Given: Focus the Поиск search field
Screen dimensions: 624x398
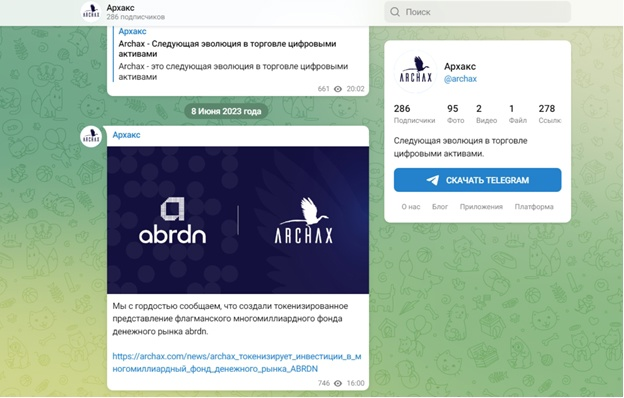Looking at the screenshot, I should 477,12.
